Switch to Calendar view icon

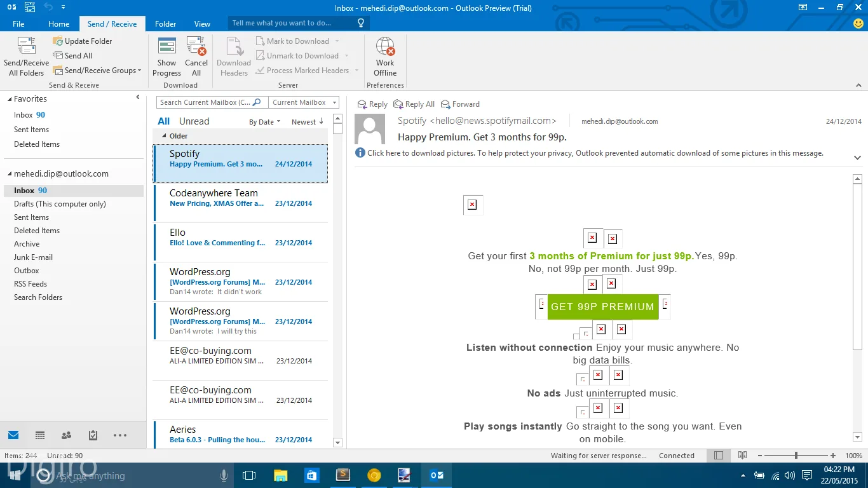(40, 435)
